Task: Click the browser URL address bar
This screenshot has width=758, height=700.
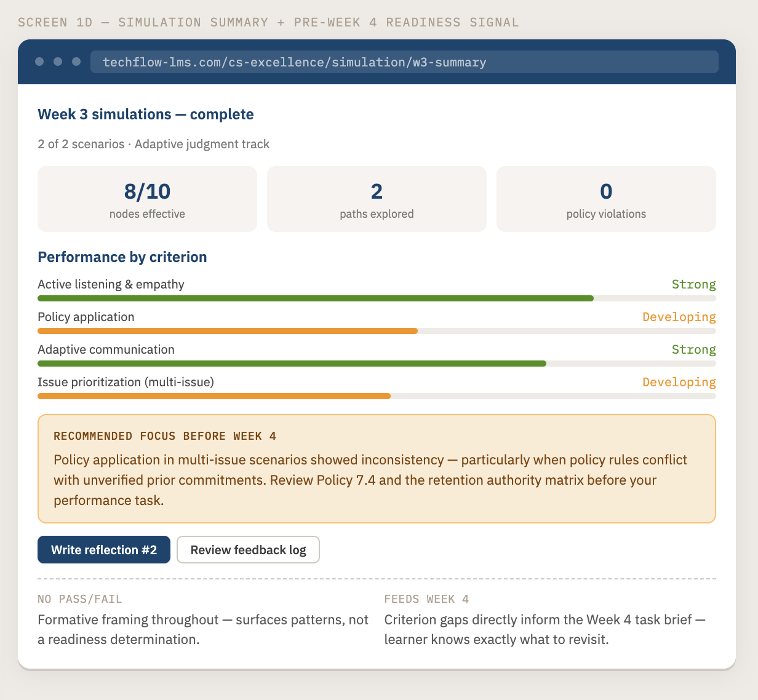Action: point(404,62)
